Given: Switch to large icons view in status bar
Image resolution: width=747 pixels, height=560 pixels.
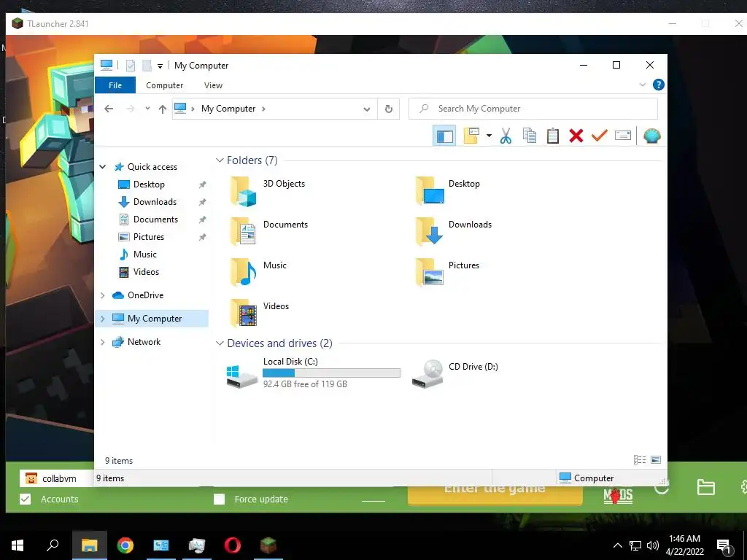Looking at the screenshot, I should coord(656,459).
